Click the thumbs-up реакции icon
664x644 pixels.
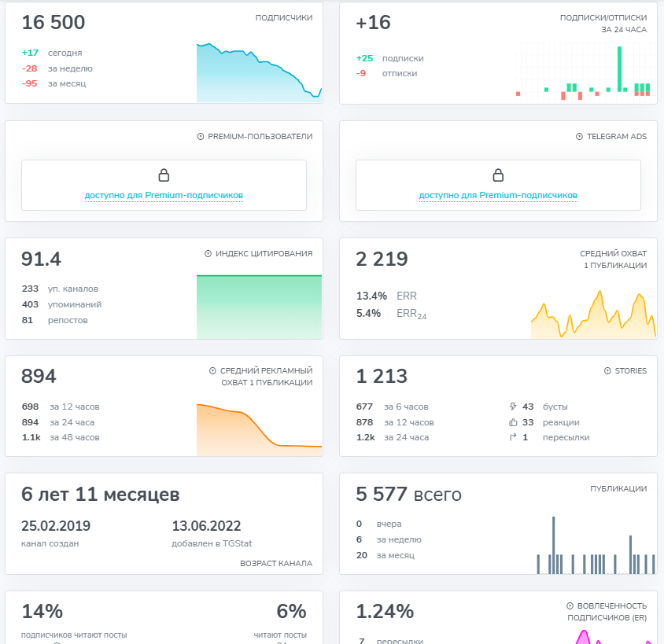(514, 422)
